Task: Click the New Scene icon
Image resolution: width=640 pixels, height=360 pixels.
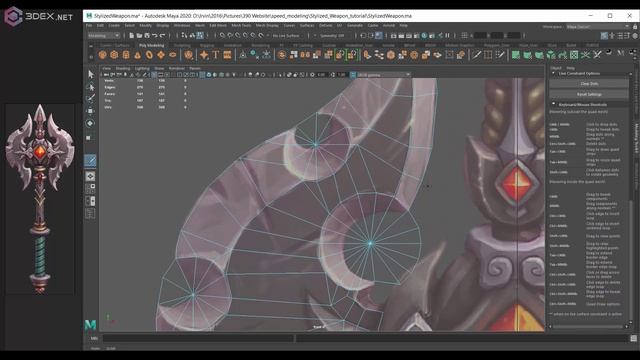Action: tap(131, 36)
